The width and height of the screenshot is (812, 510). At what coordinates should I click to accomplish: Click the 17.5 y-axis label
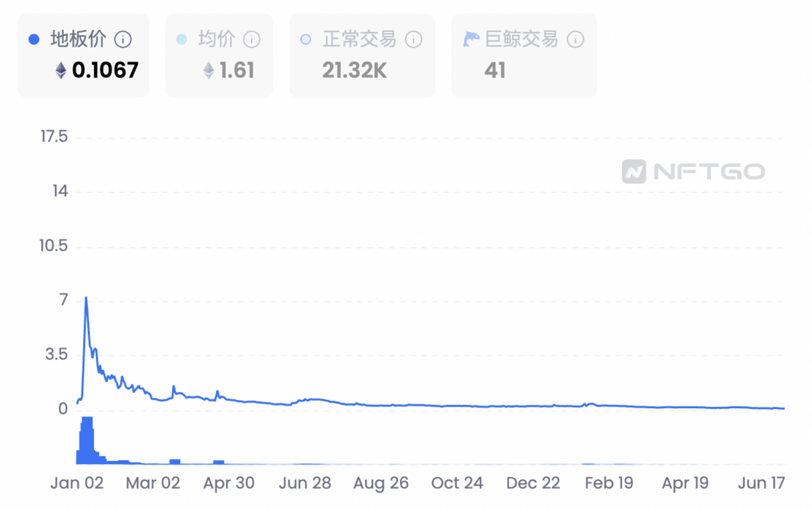(53, 137)
